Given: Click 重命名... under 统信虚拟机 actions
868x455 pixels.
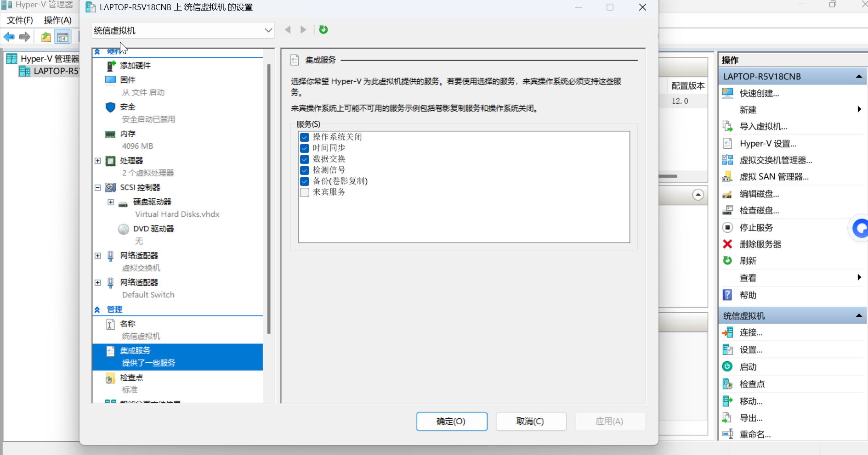Looking at the screenshot, I should pyautogui.click(x=755, y=434).
